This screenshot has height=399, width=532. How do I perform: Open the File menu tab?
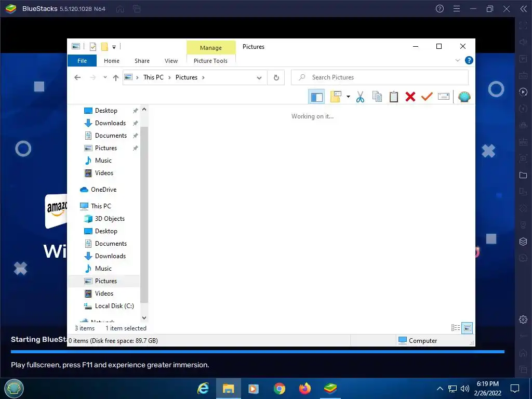tap(82, 61)
